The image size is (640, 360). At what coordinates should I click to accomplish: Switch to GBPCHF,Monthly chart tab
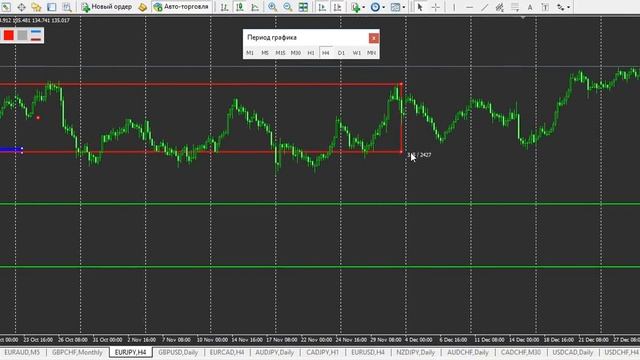click(x=77, y=352)
